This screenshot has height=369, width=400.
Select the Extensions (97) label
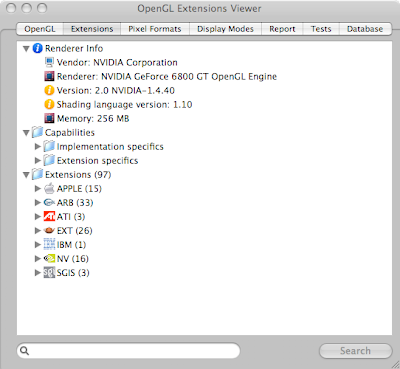click(78, 175)
